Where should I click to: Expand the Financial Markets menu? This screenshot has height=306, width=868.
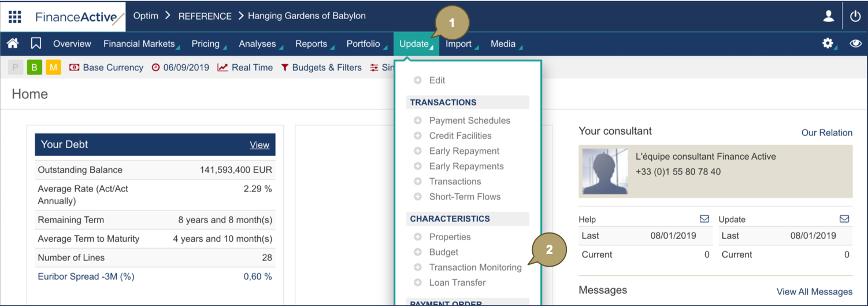click(139, 44)
